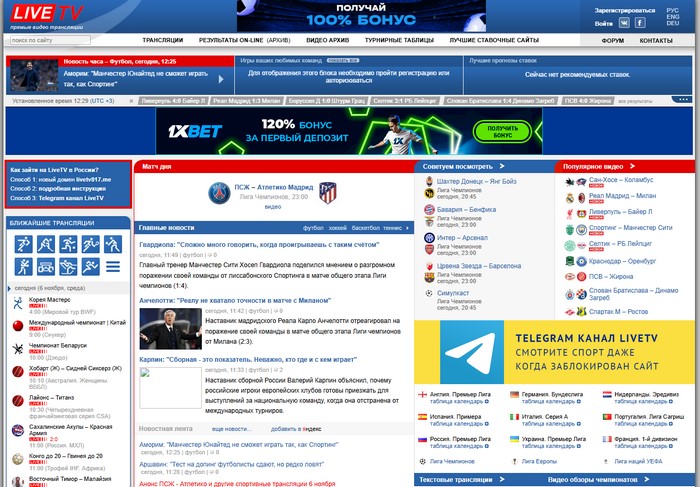Open the Реал Мадрид 1:3 Милан result
The image size is (700, 487).
point(246,101)
